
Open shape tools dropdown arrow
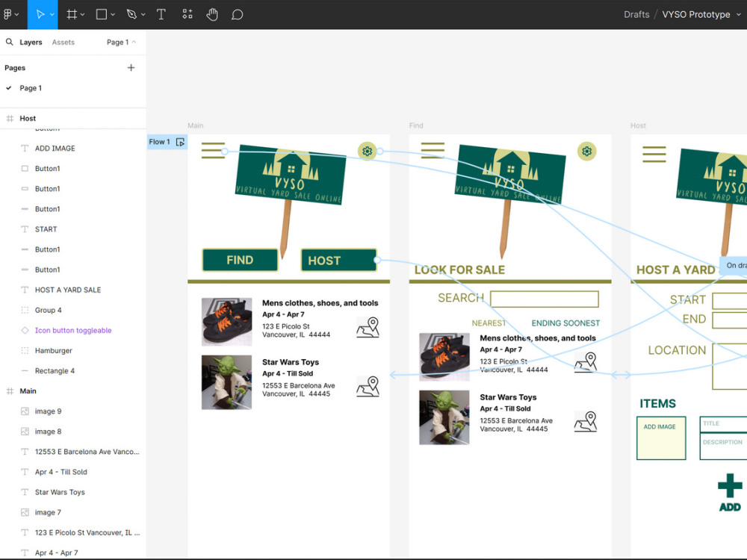[x=113, y=15]
